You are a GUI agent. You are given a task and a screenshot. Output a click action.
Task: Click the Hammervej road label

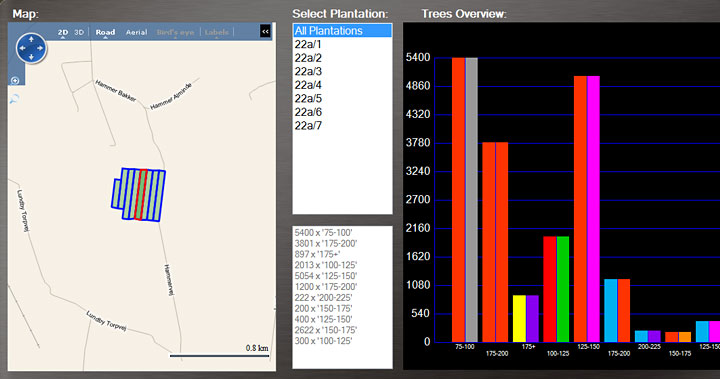pyautogui.click(x=169, y=280)
